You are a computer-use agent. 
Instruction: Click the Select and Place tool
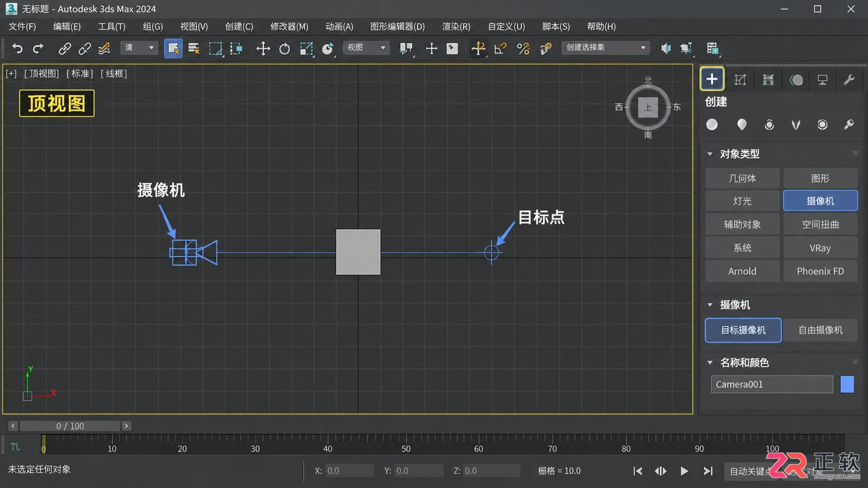[x=328, y=48]
